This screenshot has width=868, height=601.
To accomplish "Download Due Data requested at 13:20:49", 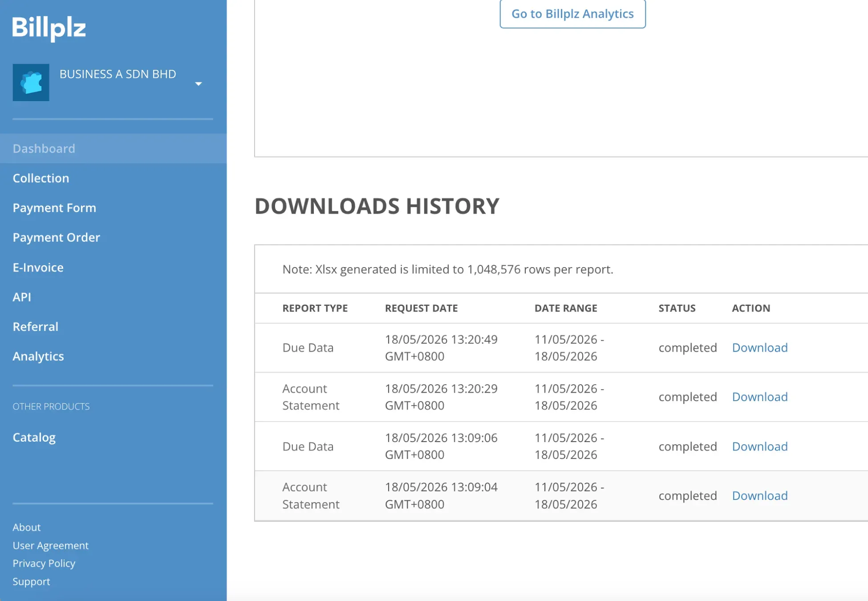I will click(x=760, y=348).
